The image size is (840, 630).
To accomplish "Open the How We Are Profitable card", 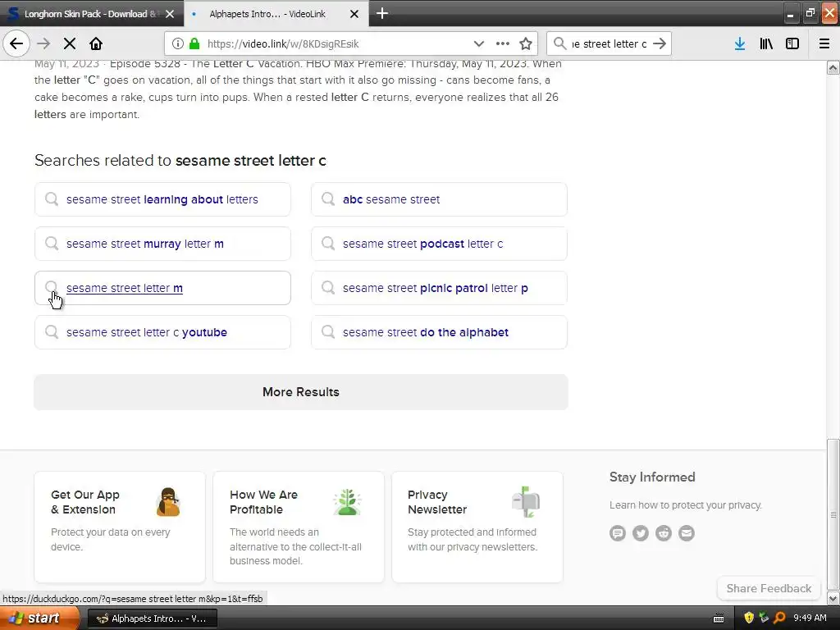I will pyautogui.click(x=299, y=527).
